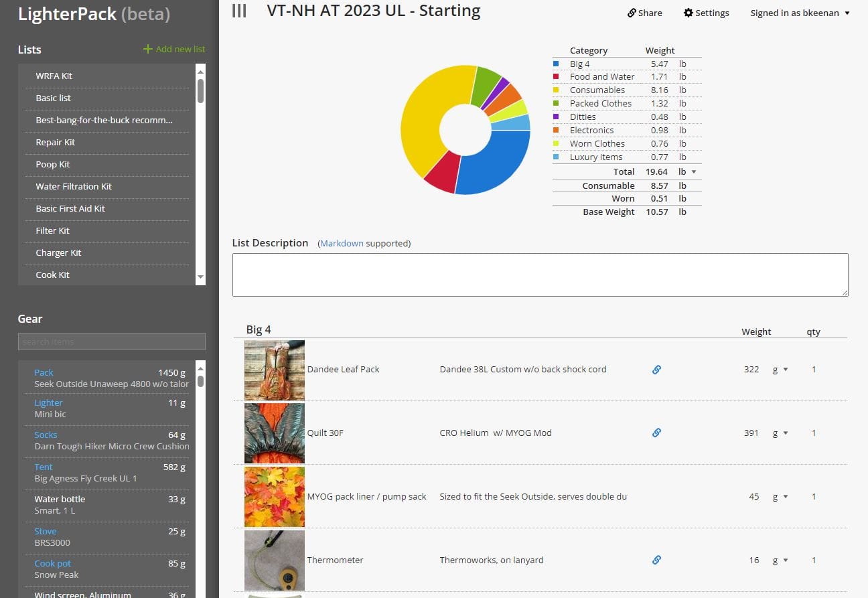Click the MYOG pack liner thumbnail image
Screen dimensions: 868x598
click(x=275, y=497)
